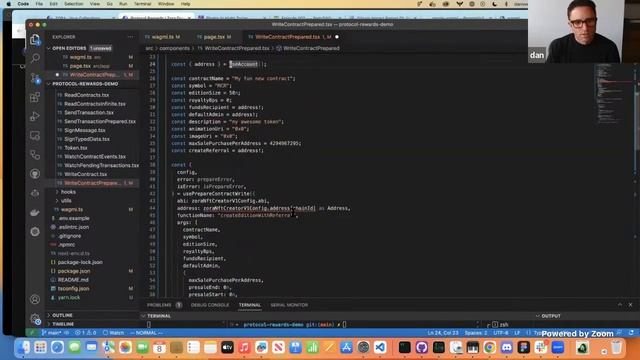Open the DEBUG CONSOLE panel tab
The image size is (640, 360).
tap(210, 305)
